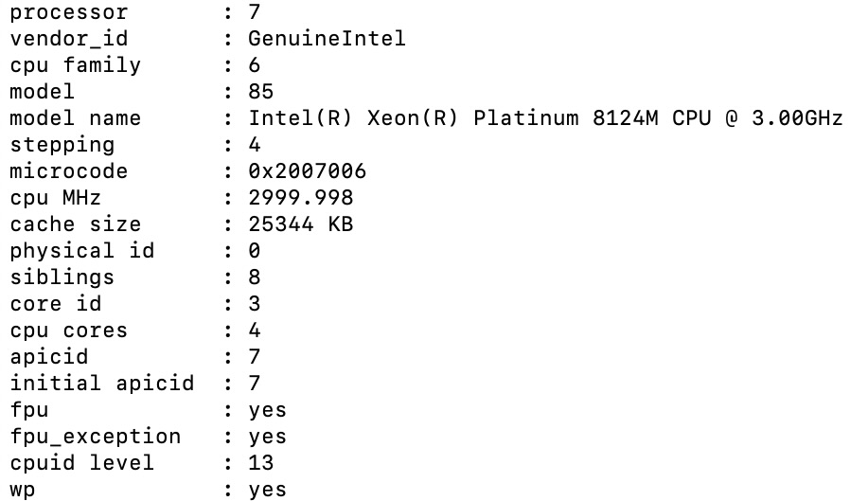Click the "physical id" label
868x501 pixels.
[x=82, y=251]
